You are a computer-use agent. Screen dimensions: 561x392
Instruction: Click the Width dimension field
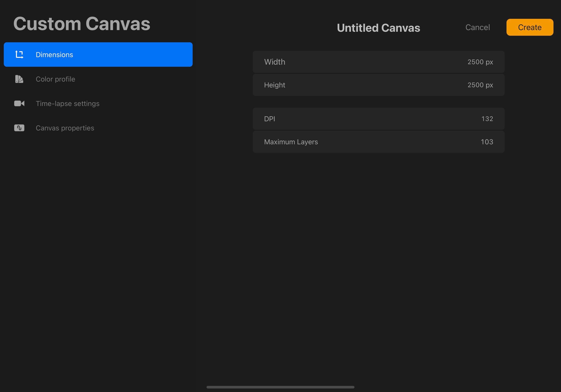(378, 61)
